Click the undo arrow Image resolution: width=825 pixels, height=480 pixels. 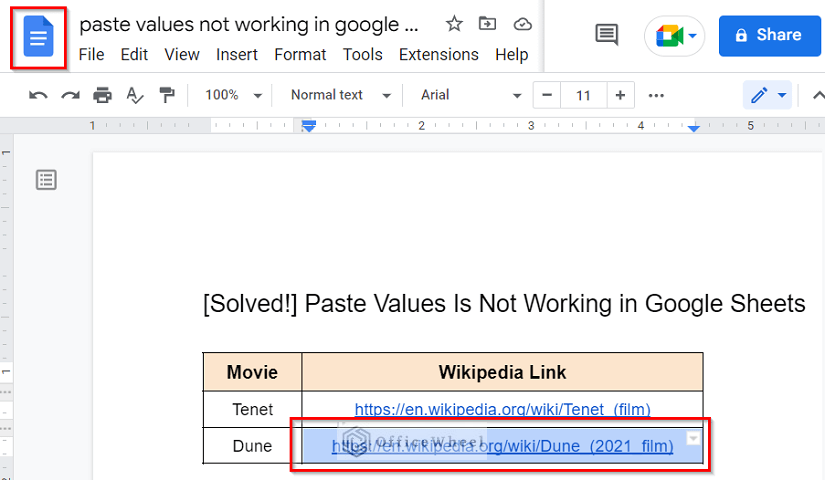point(38,96)
